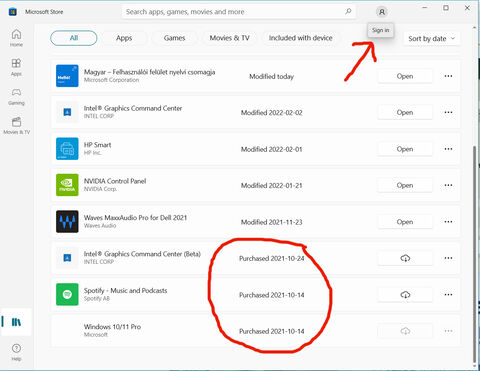Click the Microsoft Corporation publisher name
The width and height of the screenshot is (480, 371).
pos(111,80)
